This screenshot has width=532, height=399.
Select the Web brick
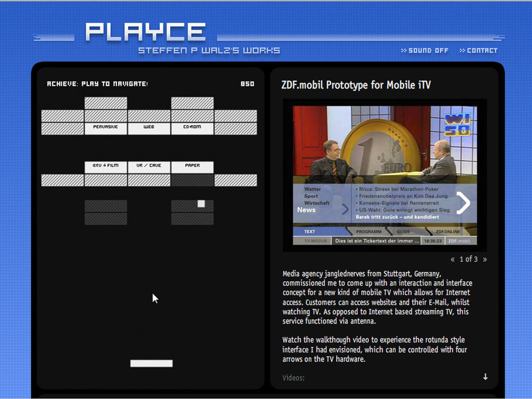[149, 129]
